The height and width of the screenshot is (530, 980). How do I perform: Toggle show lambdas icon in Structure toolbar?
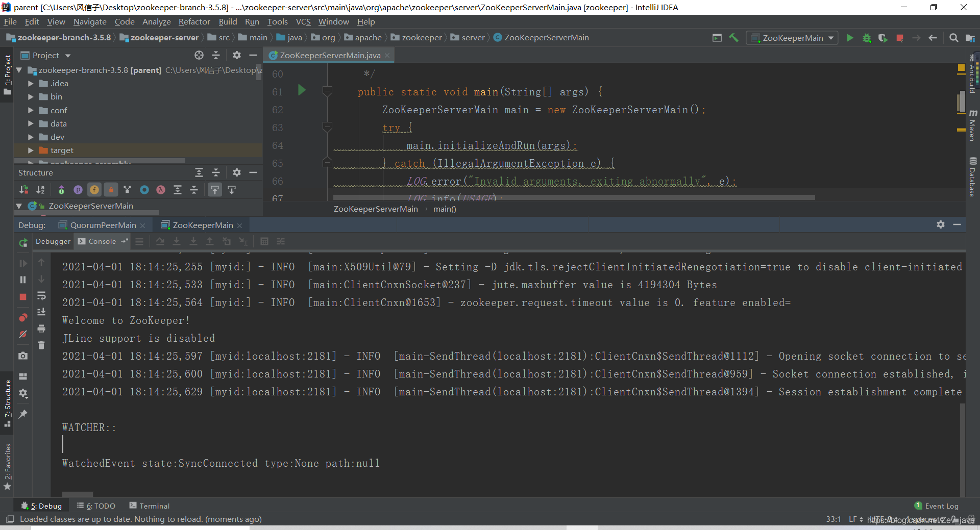[x=161, y=190]
